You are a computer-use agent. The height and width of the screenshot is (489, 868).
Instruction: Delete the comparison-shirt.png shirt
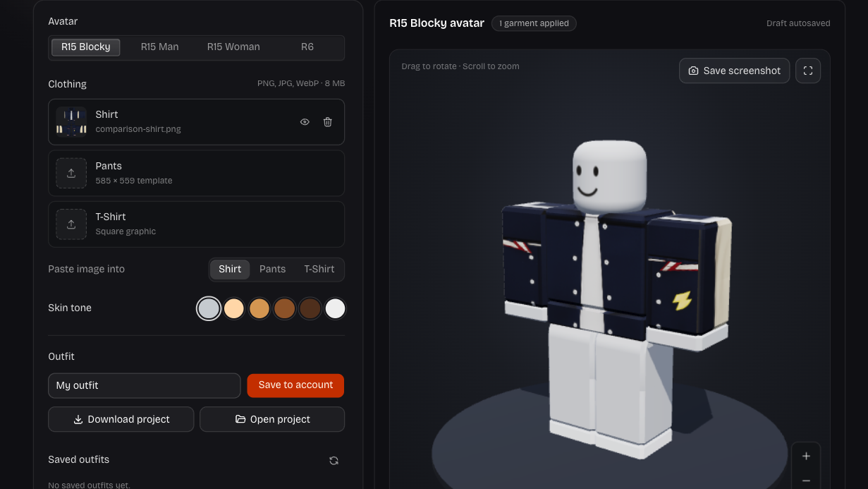click(328, 122)
